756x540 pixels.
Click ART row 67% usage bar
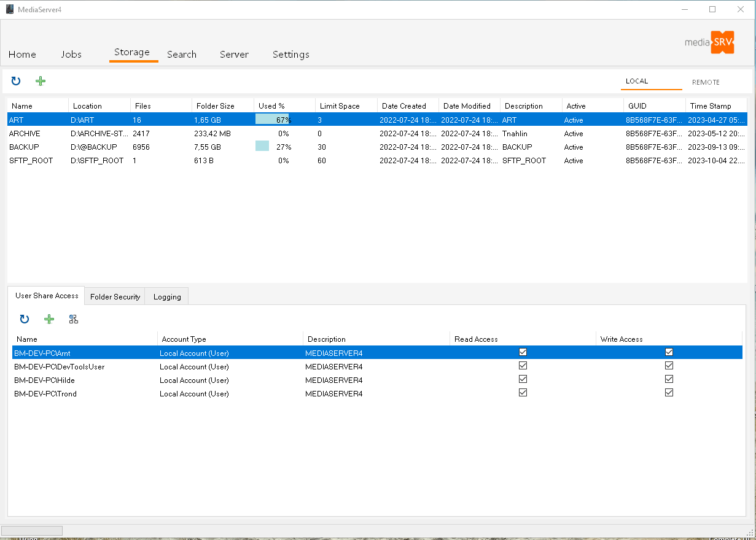click(272, 120)
